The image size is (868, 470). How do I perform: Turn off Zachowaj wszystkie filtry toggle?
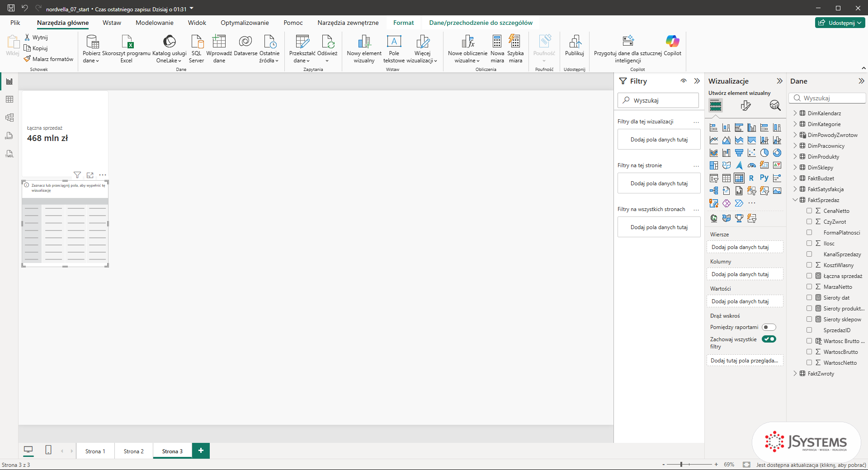click(769, 339)
